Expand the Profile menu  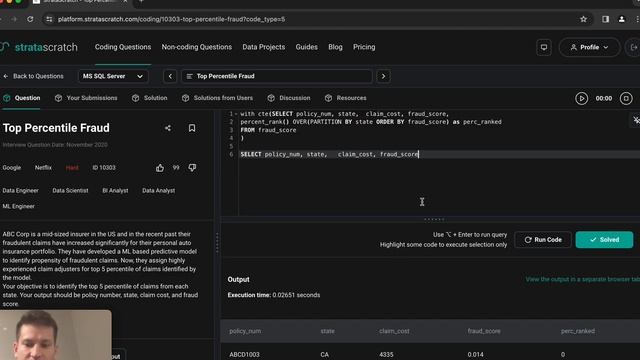589,47
